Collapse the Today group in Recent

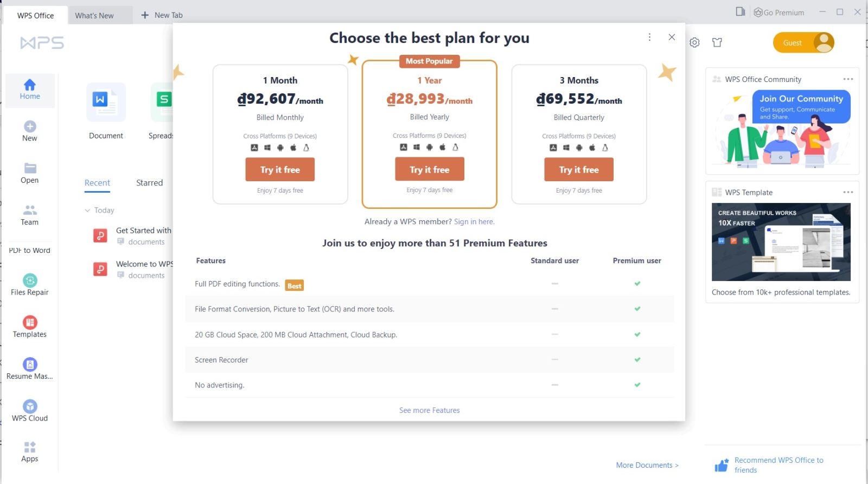point(88,210)
